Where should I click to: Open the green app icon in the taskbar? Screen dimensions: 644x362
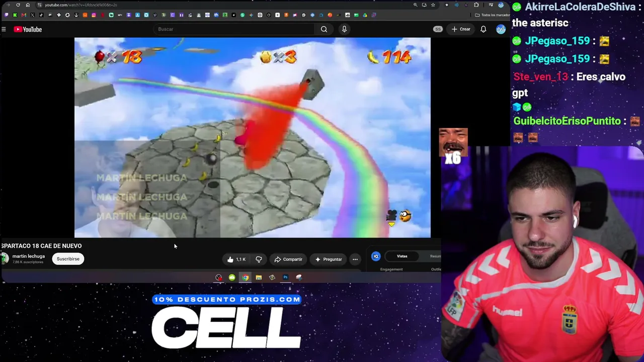[x=232, y=278]
